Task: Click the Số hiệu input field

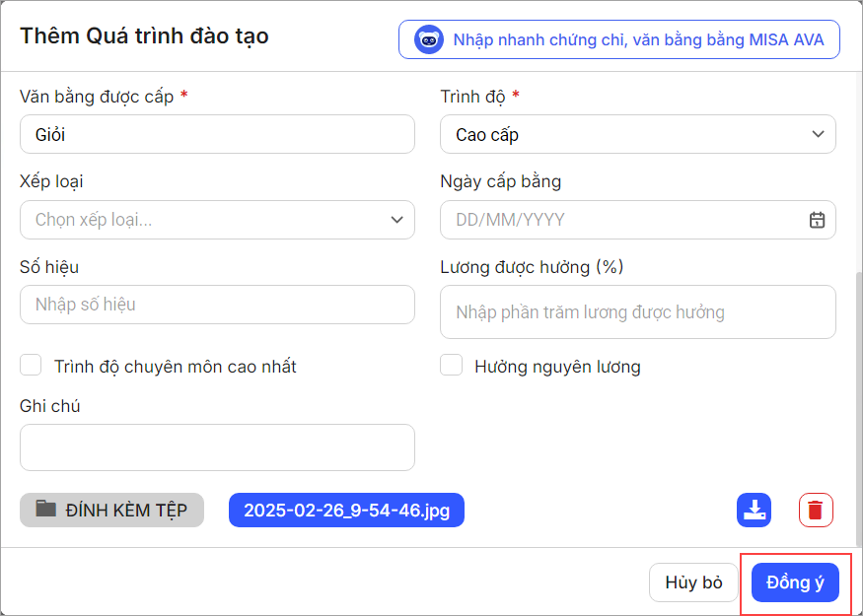Action: 217,305
